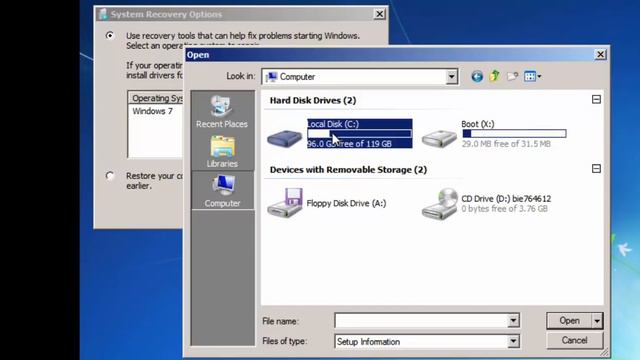Screen dimensions: 640x360
Task: Click System Recovery Options title bar icon
Action: point(103,14)
